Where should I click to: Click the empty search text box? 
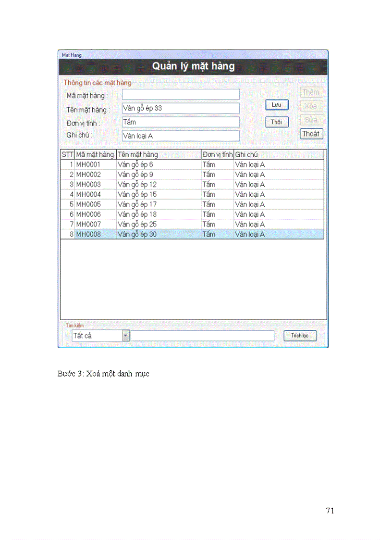202,335
